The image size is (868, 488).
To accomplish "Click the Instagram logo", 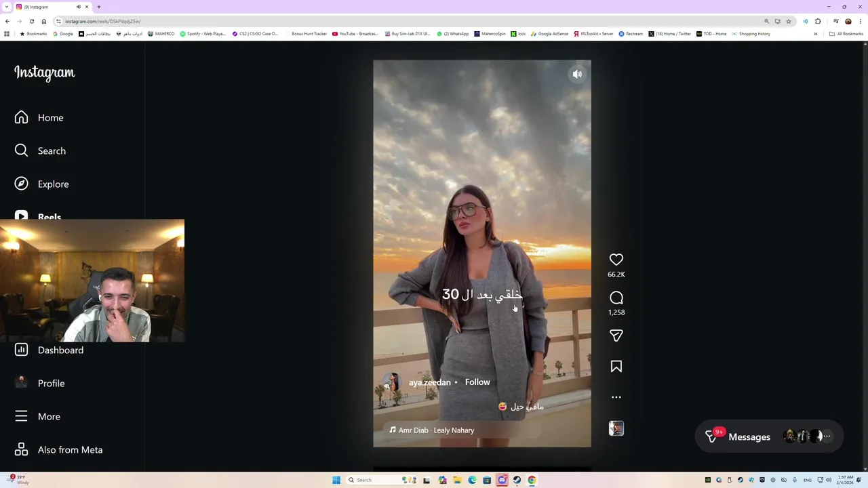I will click(45, 73).
